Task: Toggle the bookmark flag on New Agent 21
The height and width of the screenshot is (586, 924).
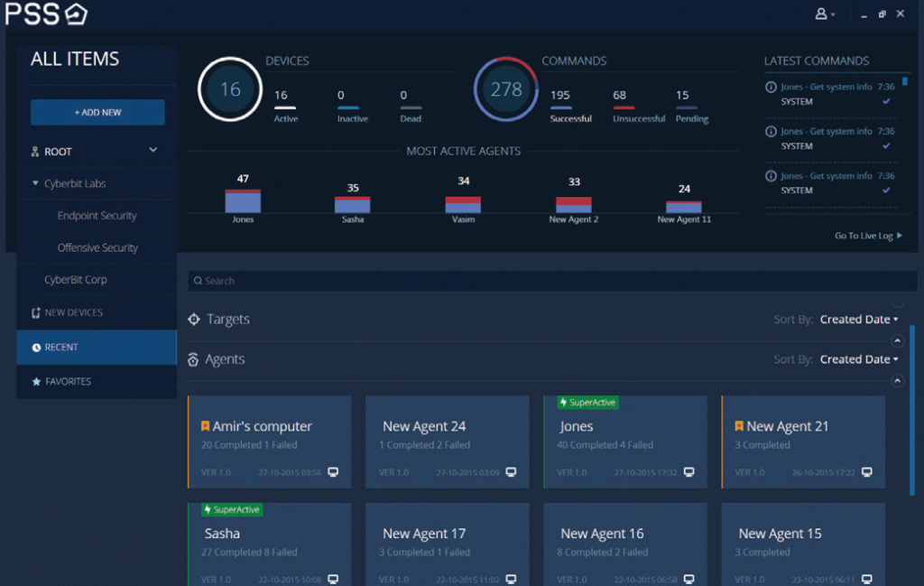Action: tap(739, 425)
